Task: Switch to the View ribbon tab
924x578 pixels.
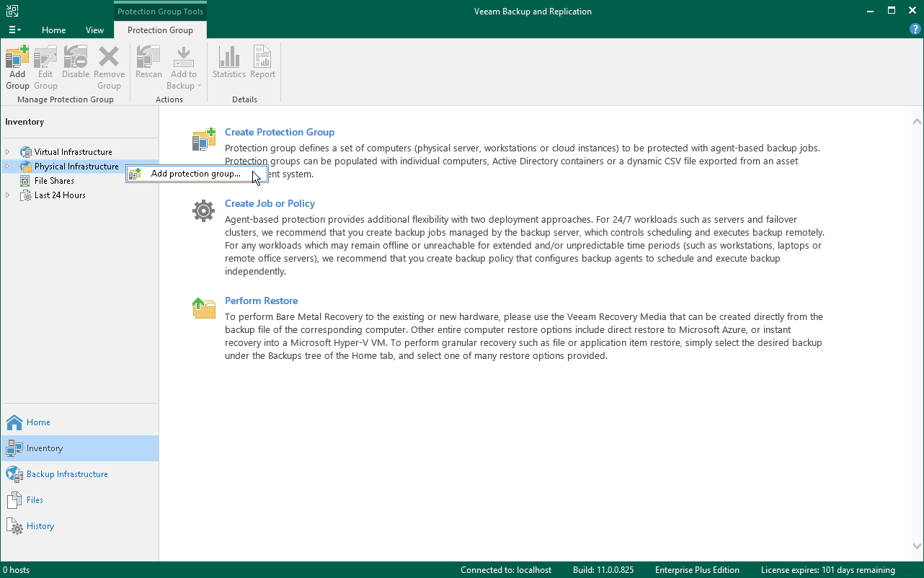Action: coord(94,30)
